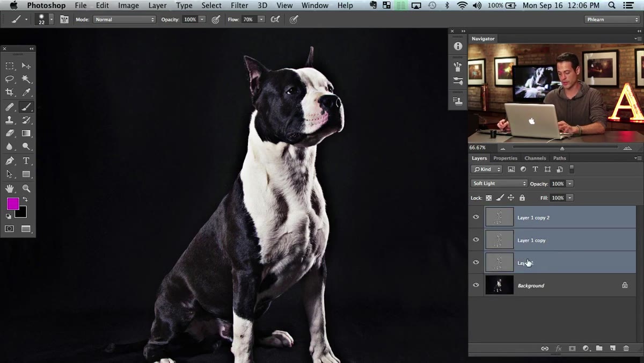Toggle lock all padlock
Image resolution: width=644 pixels, height=363 pixels.
522,198
